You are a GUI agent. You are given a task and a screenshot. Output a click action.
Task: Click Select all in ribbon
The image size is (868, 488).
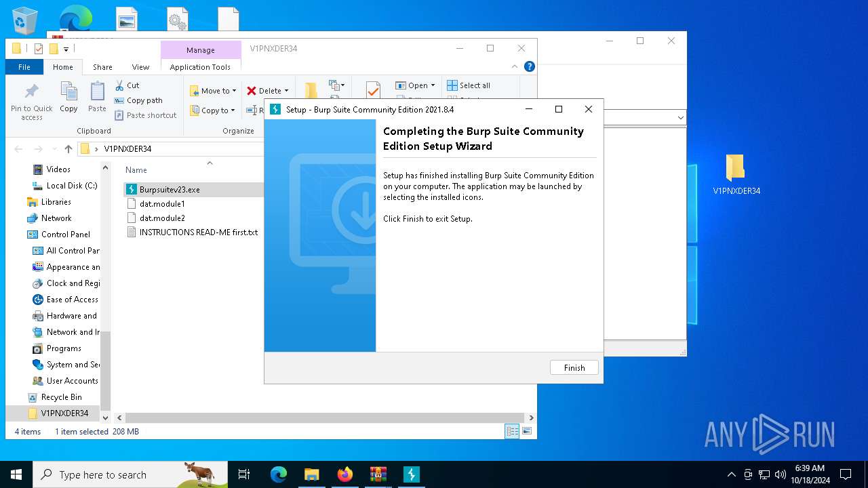pos(469,85)
